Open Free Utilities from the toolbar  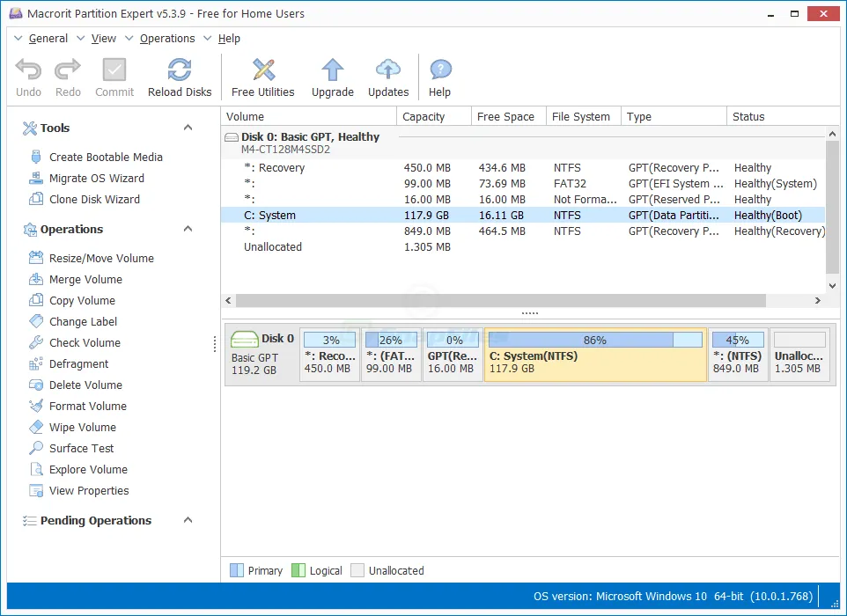click(x=263, y=70)
